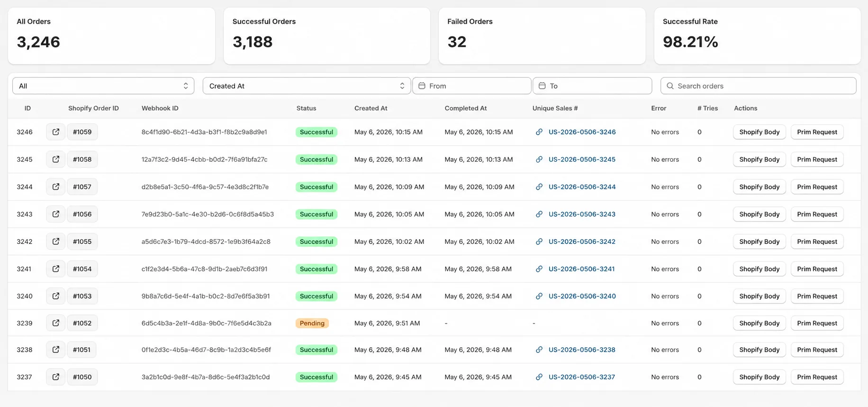Open external link icon for order 3238
Image resolution: width=868 pixels, height=407 pixels.
55,350
